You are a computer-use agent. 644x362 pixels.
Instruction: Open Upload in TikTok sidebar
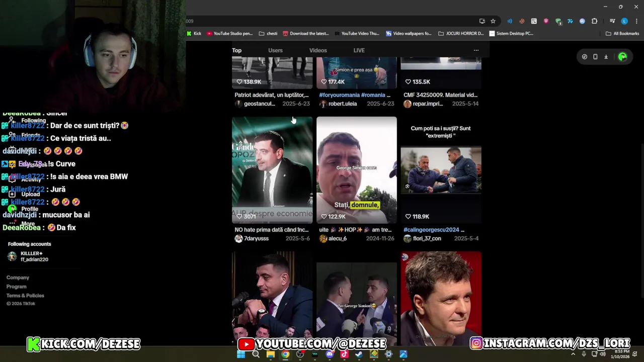[x=25, y=194]
